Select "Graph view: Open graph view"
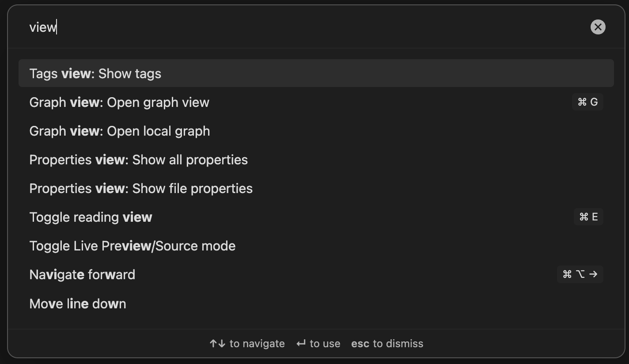Screen dimensions: 629x364 pyautogui.click(x=119, y=102)
